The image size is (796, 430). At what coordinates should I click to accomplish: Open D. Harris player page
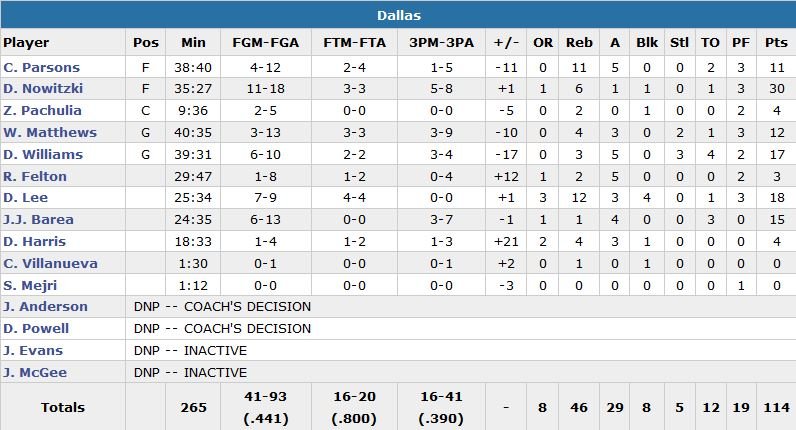click(35, 243)
